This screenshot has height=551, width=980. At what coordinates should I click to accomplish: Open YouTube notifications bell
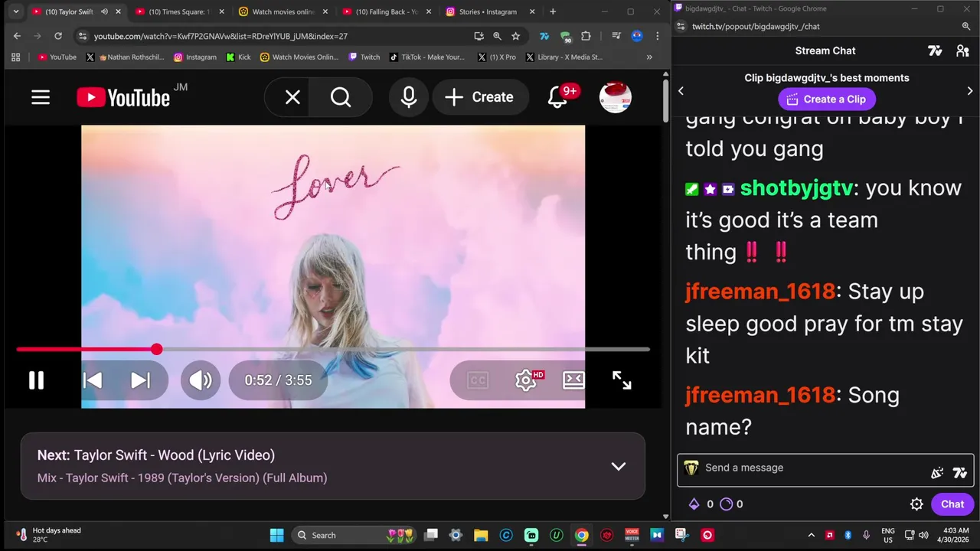pos(559,97)
